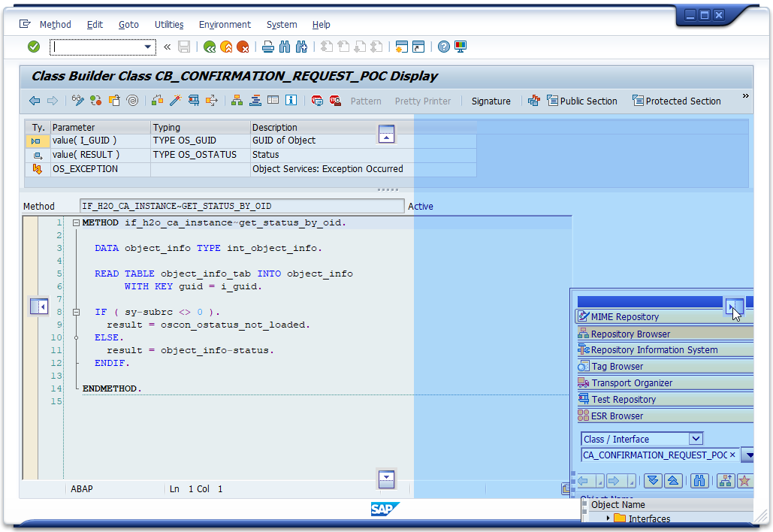Toggle the left panel with the side arrow button

click(x=39, y=307)
